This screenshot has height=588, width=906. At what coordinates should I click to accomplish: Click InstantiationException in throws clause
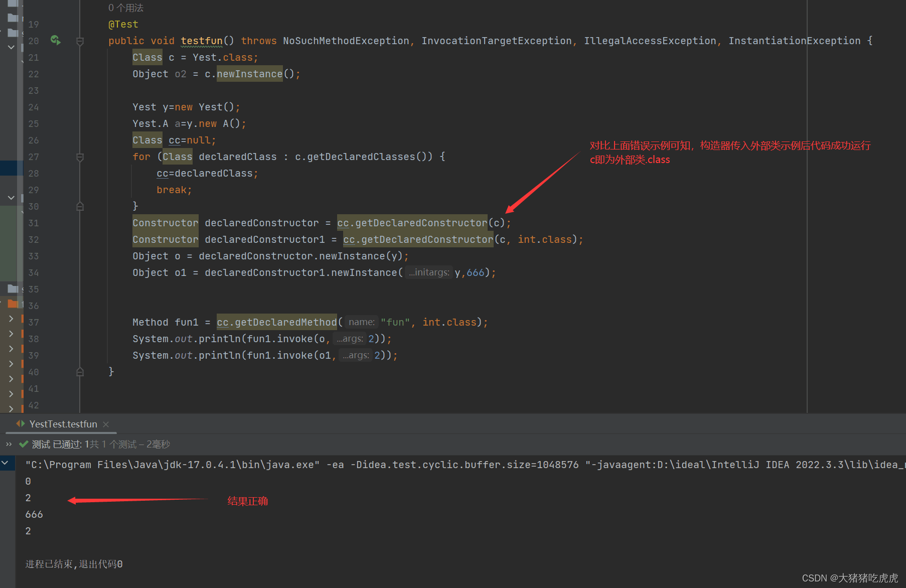795,41
